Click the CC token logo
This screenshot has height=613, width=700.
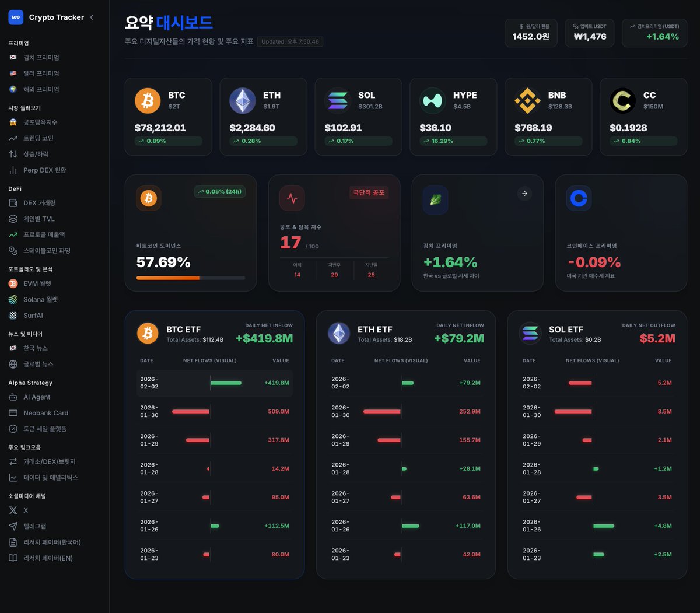(x=622, y=101)
